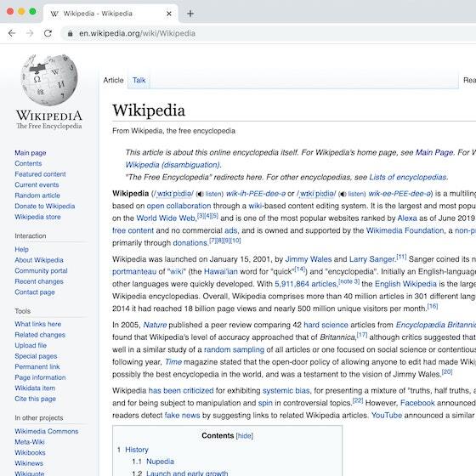Close the Wikipedia browser tab
The height and width of the screenshot is (476, 476).
pyautogui.click(x=169, y=14)
